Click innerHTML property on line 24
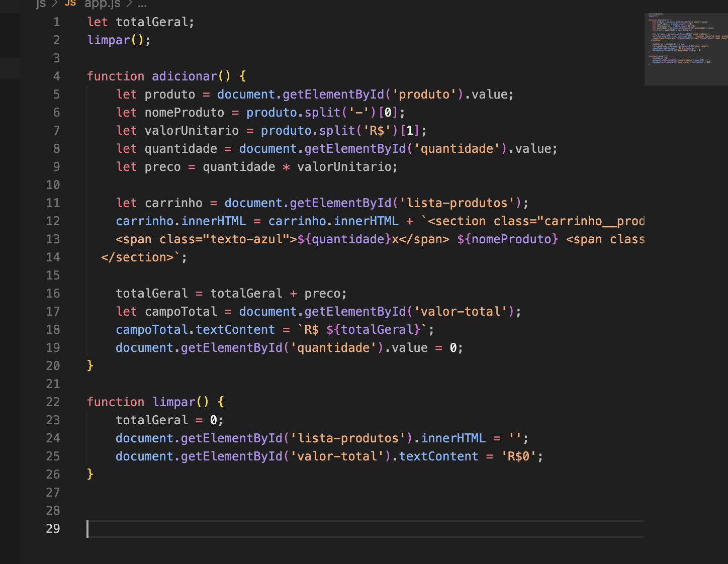 coord(453,438)
